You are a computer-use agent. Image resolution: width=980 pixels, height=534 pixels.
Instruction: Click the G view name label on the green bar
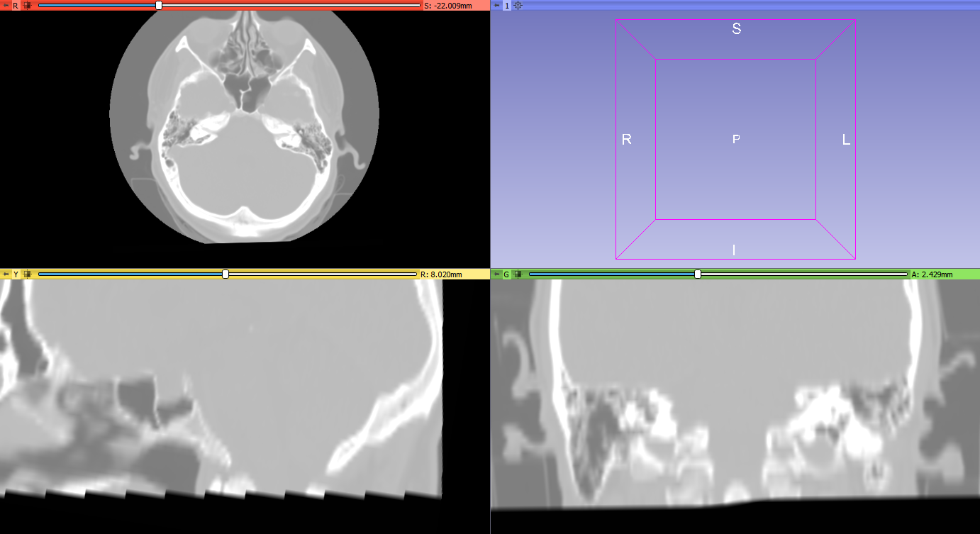click(506, 274)
